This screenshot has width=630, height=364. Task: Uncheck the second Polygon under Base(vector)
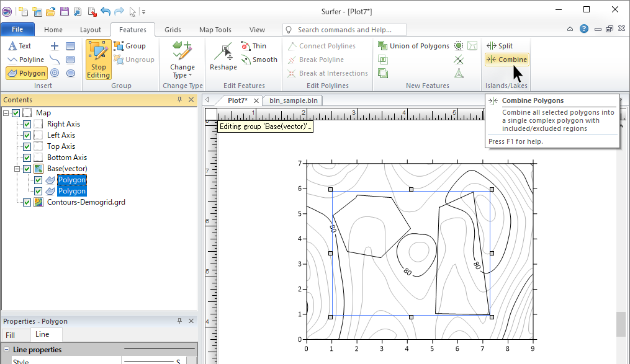pos(38,191)
